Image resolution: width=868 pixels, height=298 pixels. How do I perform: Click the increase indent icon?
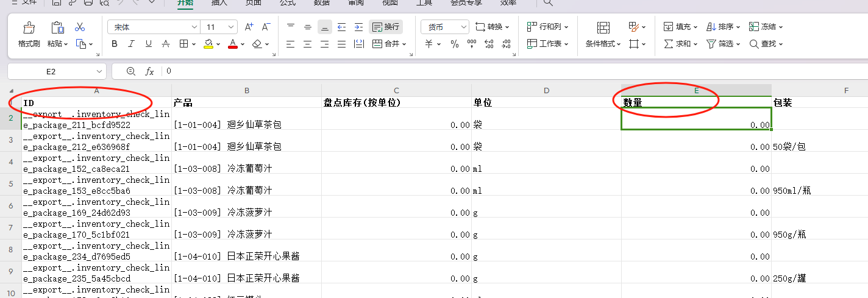coord(358,27)
